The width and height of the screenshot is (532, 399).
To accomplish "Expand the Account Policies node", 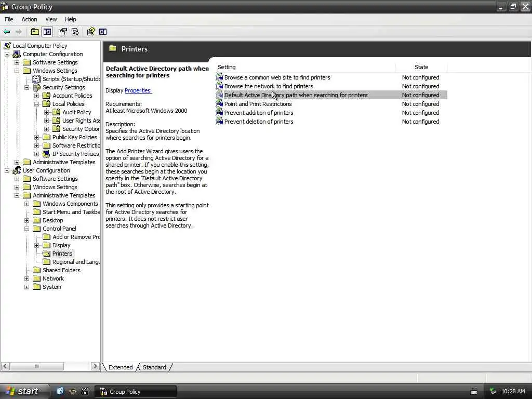I will 37,96.
